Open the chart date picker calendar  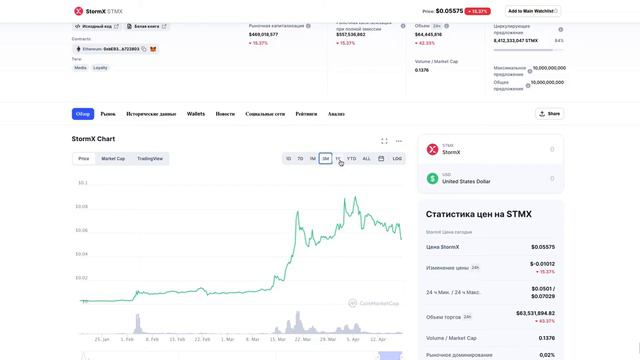(x=381, y=158)
